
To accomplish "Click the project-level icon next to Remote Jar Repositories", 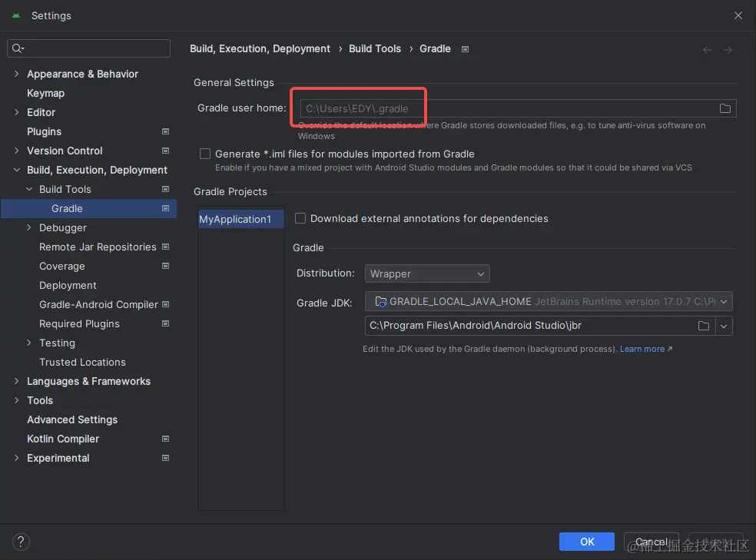I will click(165, 247).
